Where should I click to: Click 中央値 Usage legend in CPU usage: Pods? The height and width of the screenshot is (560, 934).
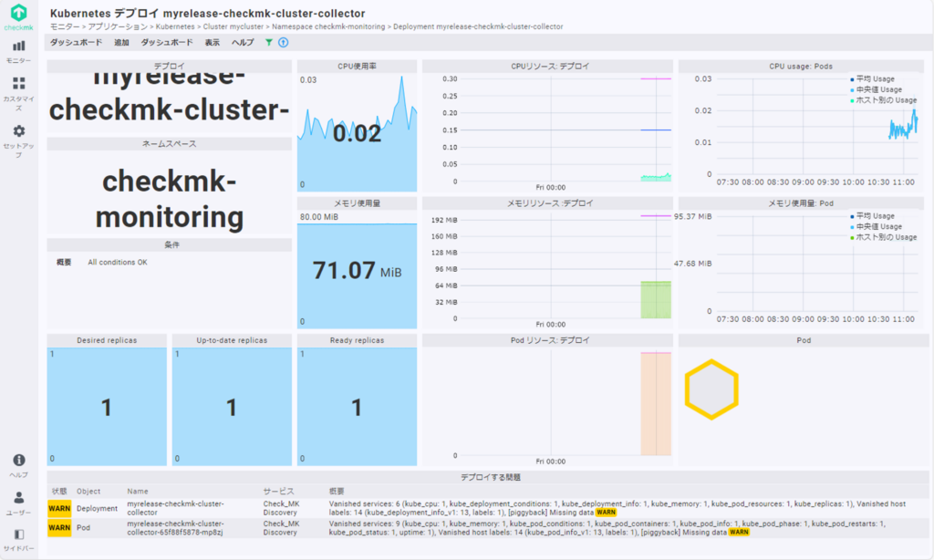[x=876, y=89]
